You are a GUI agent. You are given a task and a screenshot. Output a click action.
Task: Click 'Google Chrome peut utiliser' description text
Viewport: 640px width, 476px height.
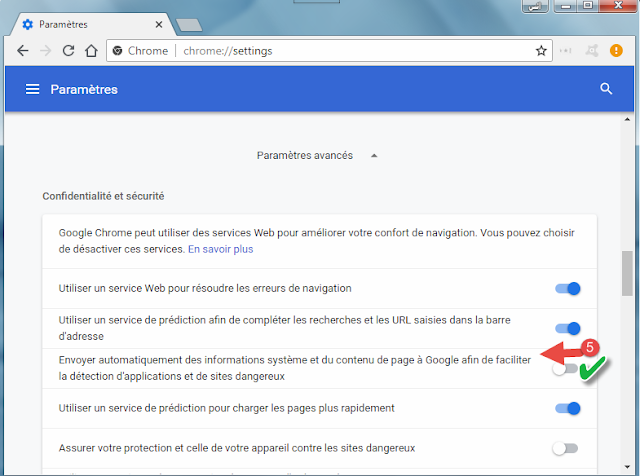(316, 241)
